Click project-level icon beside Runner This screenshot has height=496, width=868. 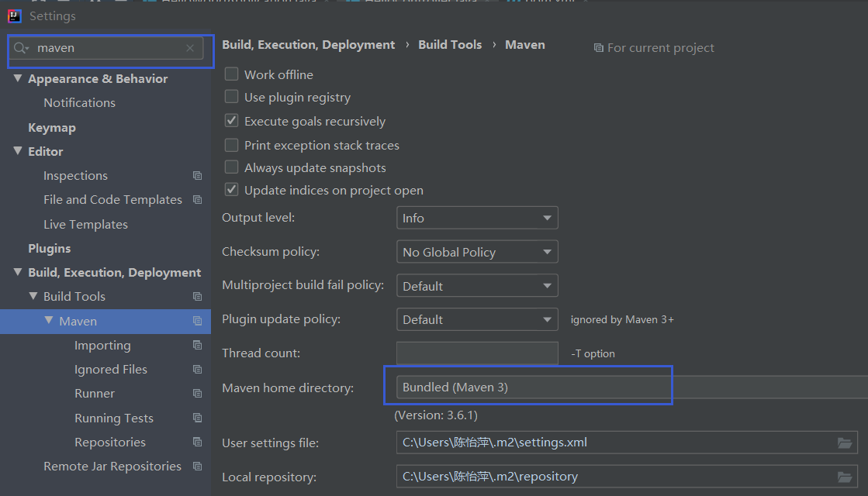point(197,394)
